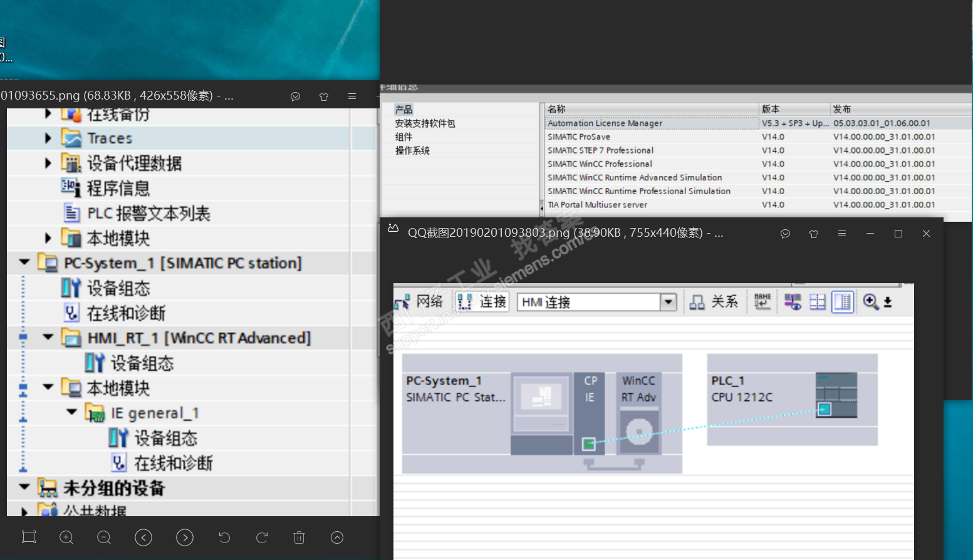
Task: Pin the QQ截图 viewer window on top
Action: tap(814, 234)
